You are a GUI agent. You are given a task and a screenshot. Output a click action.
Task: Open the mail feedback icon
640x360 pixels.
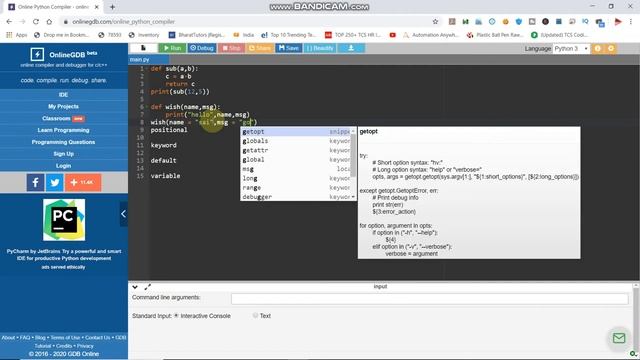click(619, 338)
